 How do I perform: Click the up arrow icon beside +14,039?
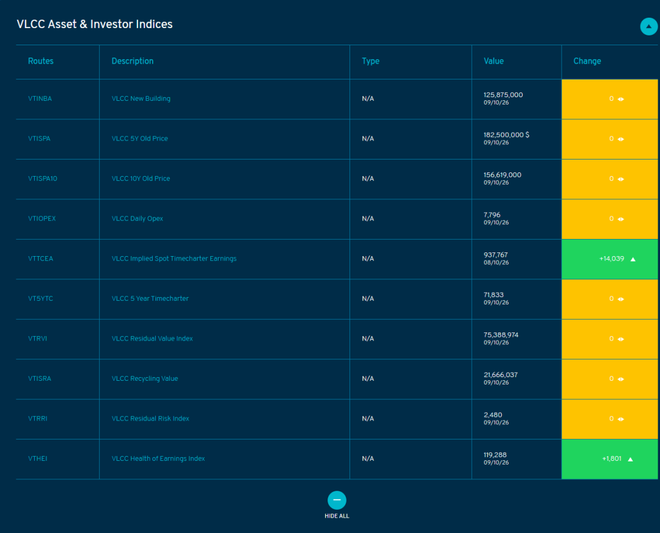(633, 259)
